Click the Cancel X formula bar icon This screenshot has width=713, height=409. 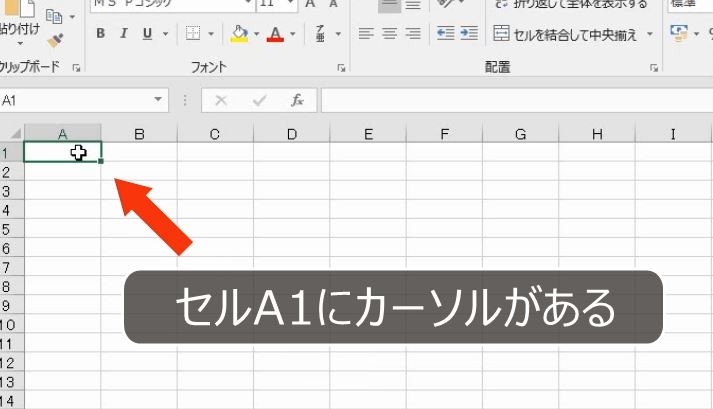coord(221,100)
